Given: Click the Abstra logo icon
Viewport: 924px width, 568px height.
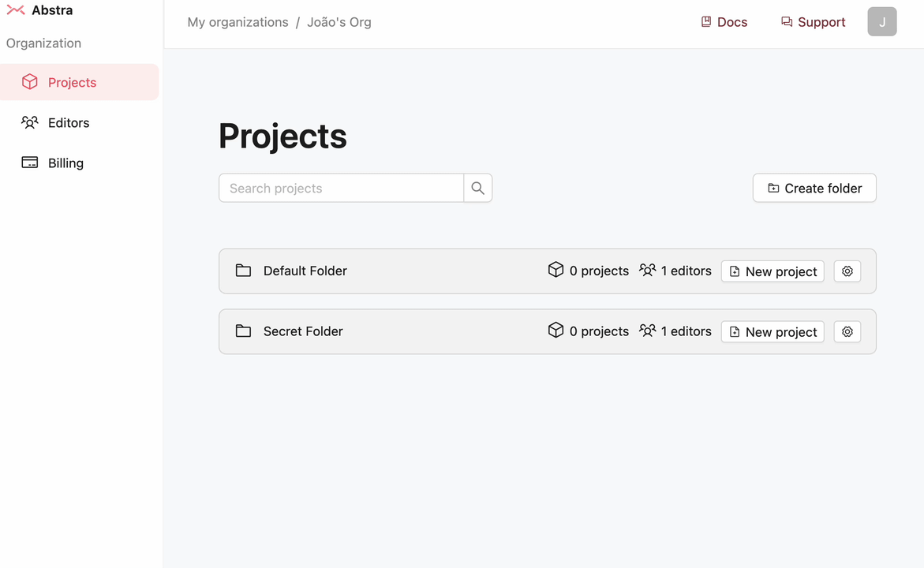Looking at the screenshot, I should (16, 10).
